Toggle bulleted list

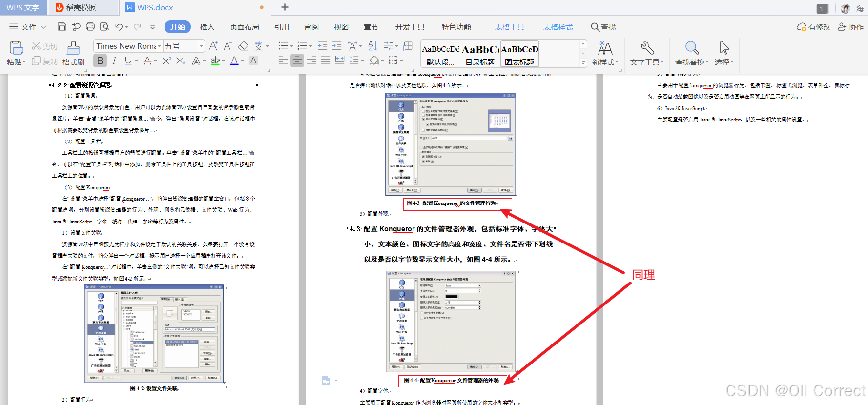(283, 46)
